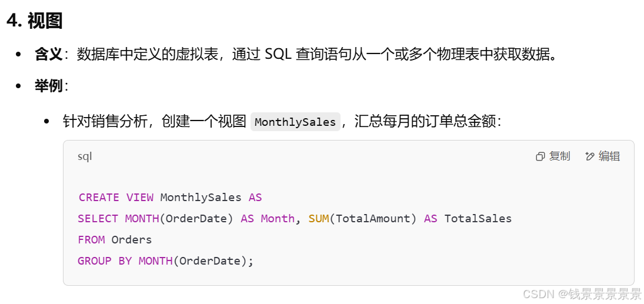644x304 pixels.
Task: Click the heading 4. 视图
Action: click(35, 21)
